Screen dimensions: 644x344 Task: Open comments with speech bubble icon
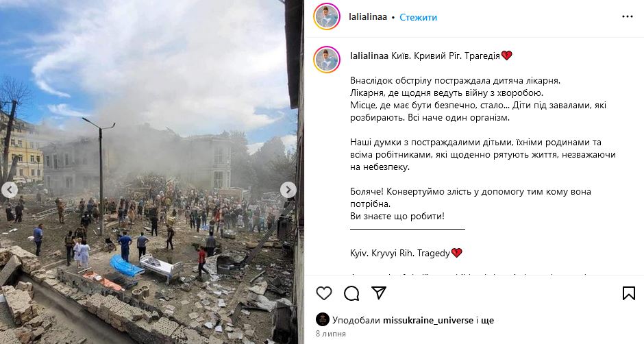[x=351, y=293]
